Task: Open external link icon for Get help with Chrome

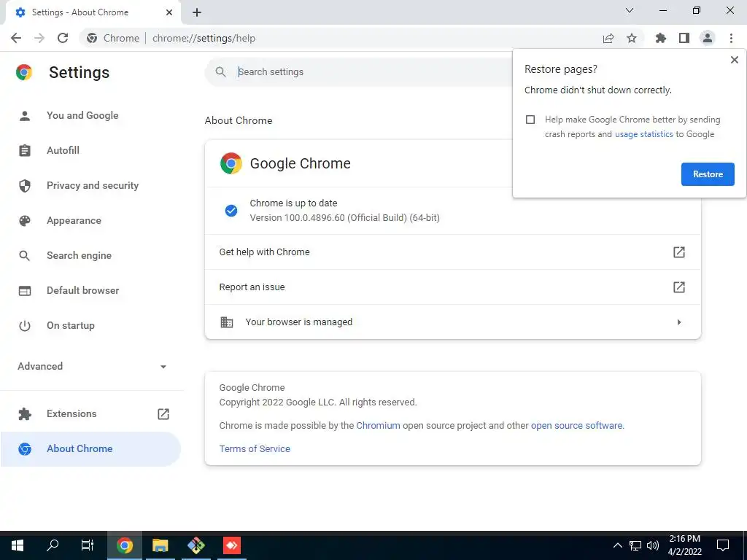Action: [x=679, y=252]
